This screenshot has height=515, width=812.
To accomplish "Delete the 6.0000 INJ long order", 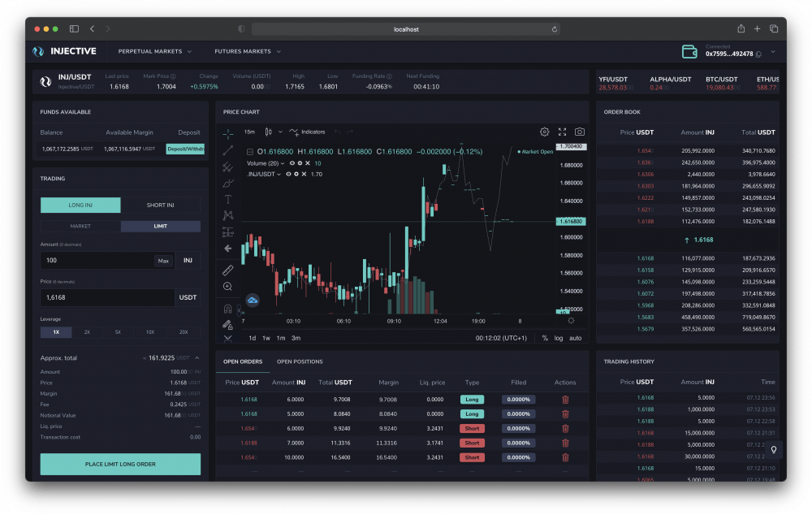I will point(565,400).
